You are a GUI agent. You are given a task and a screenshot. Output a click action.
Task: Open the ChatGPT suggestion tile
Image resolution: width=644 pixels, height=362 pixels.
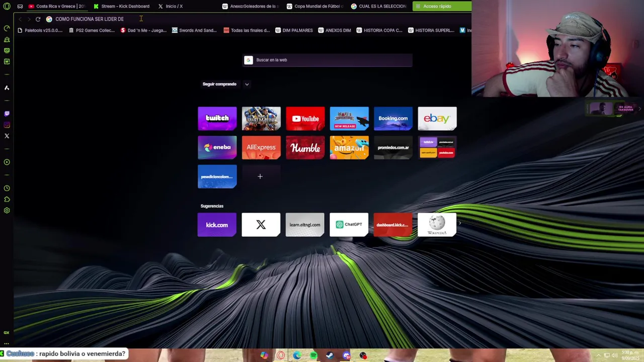[x=349, y=225]
